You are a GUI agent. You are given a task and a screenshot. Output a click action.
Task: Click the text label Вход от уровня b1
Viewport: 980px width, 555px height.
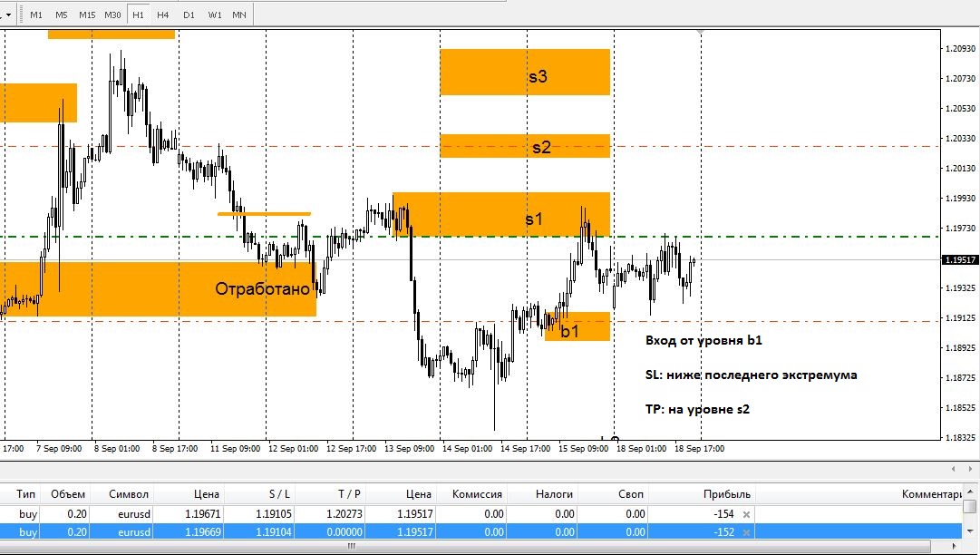tap(703, 341)
